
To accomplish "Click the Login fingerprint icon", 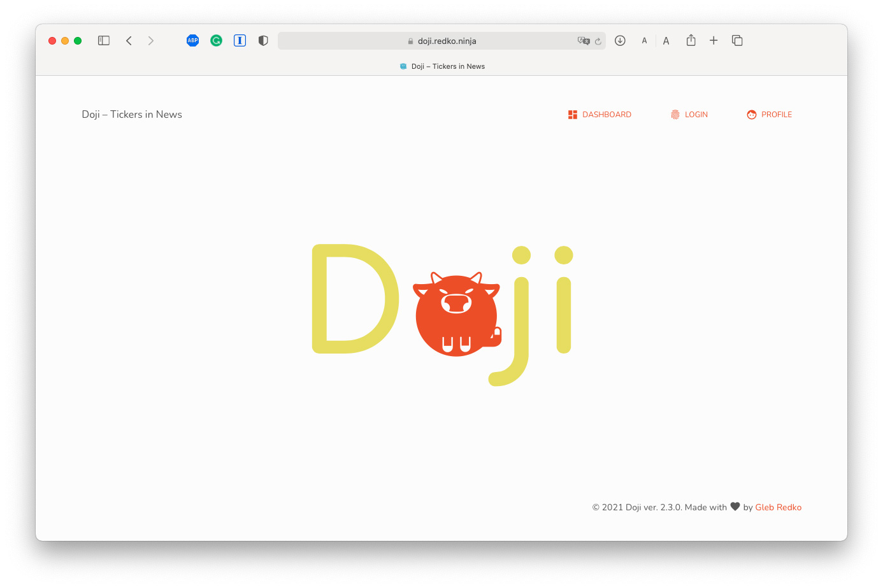I will pos(675,115).
